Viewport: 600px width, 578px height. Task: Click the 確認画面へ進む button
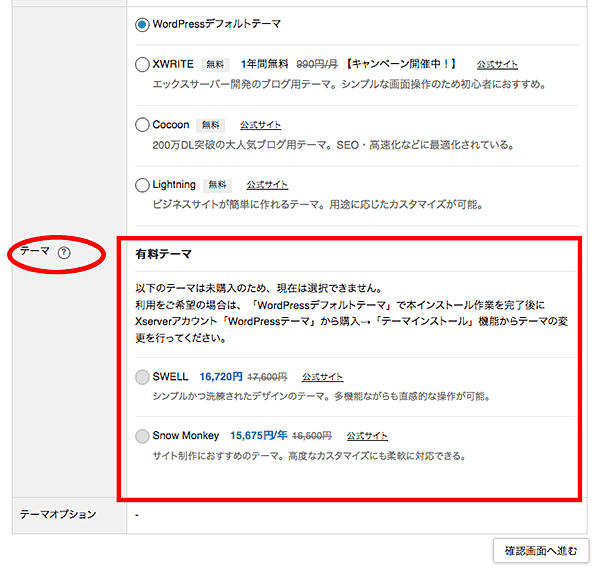tap(541, 551)
